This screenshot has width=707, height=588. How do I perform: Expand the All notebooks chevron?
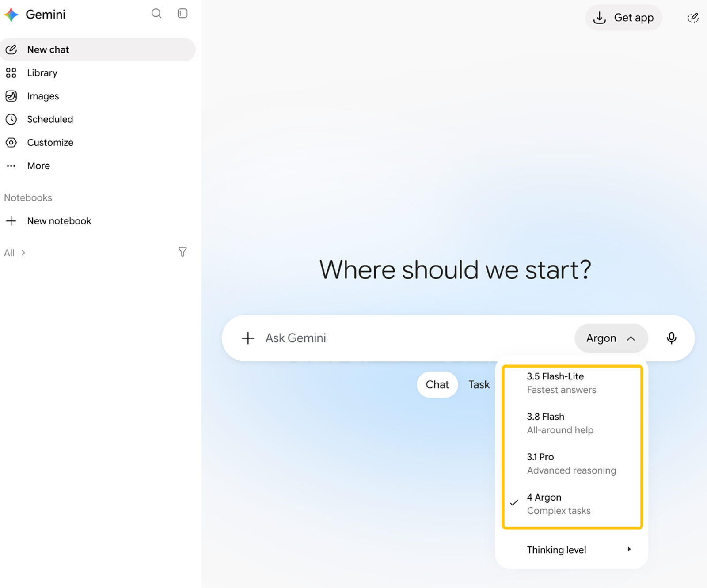coord(23,253)
